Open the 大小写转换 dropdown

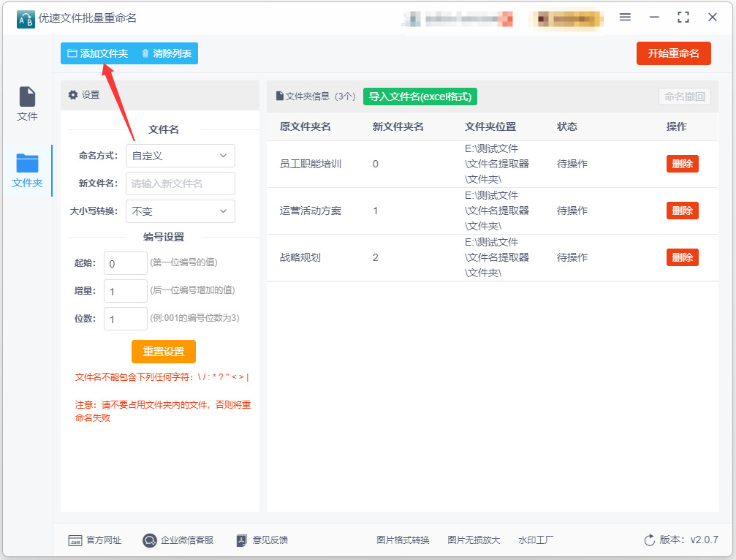pos(181,211)
